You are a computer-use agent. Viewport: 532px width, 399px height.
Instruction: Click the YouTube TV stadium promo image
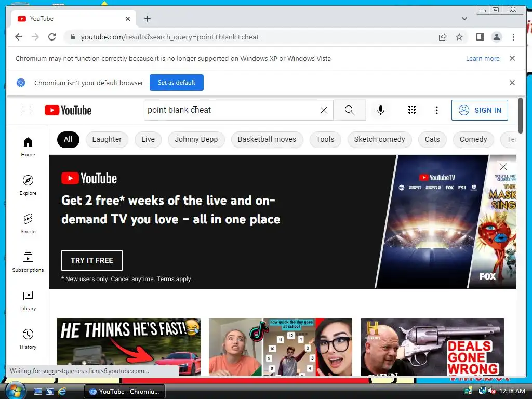tap(432, 221)
